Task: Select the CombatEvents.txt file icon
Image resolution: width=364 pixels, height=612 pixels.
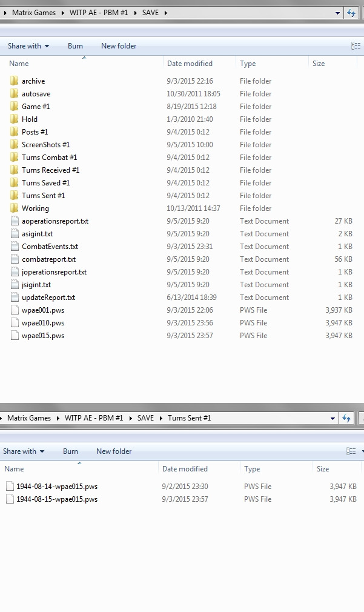Action: pos(15,246)
